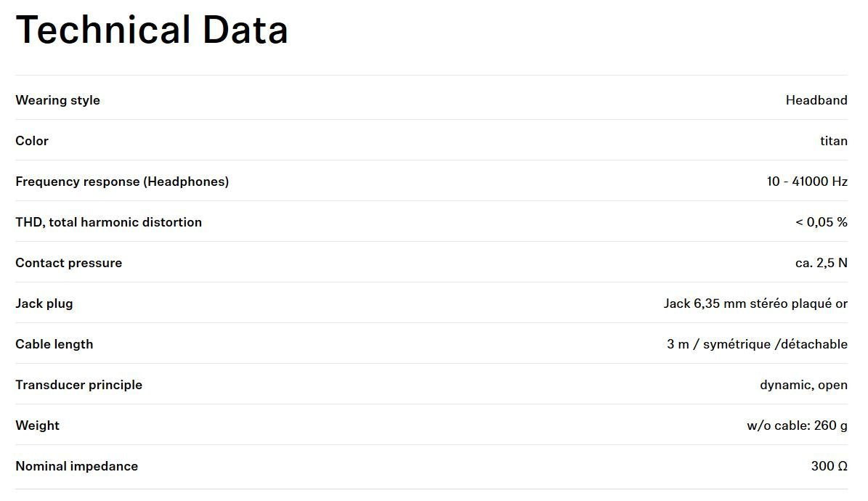Click the Contact pressure label
The height and width of the screenshot is (501, 868).
(x=68, y=263)
